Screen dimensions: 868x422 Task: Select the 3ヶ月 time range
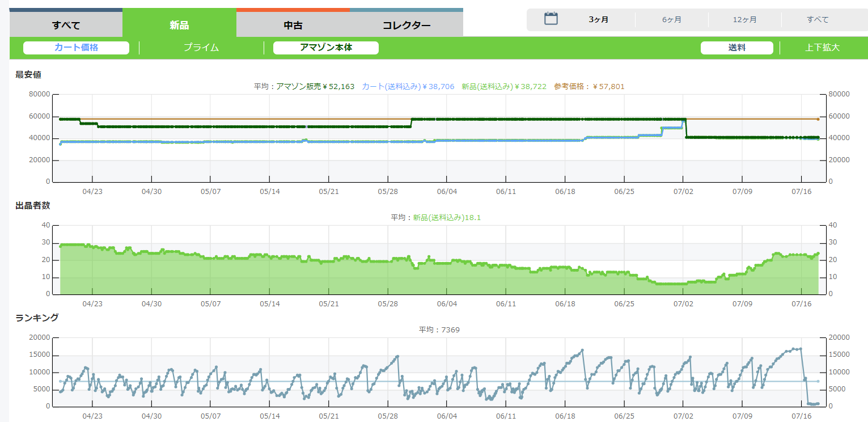(598, 19)
